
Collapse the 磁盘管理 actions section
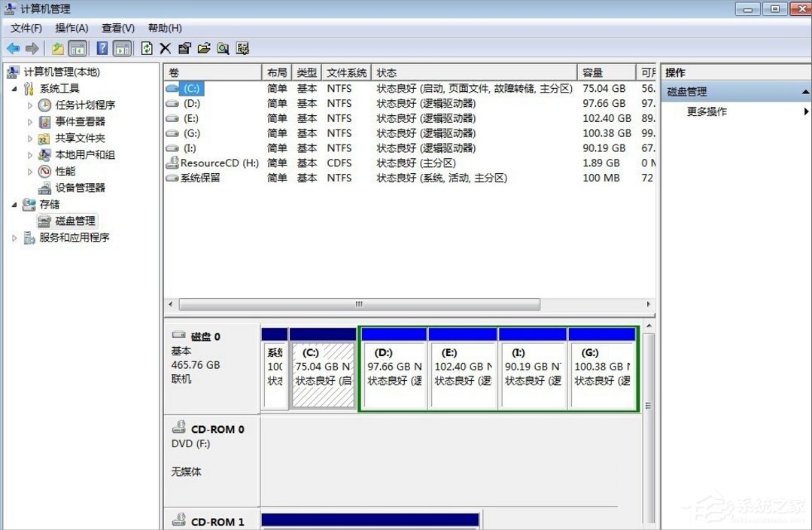pyautogui.click(x=804, y=91)
